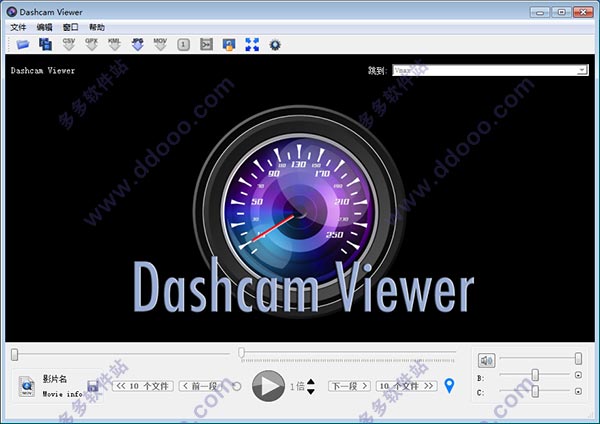Maximize the Dashcam Viewer window

tap(561, 12)
